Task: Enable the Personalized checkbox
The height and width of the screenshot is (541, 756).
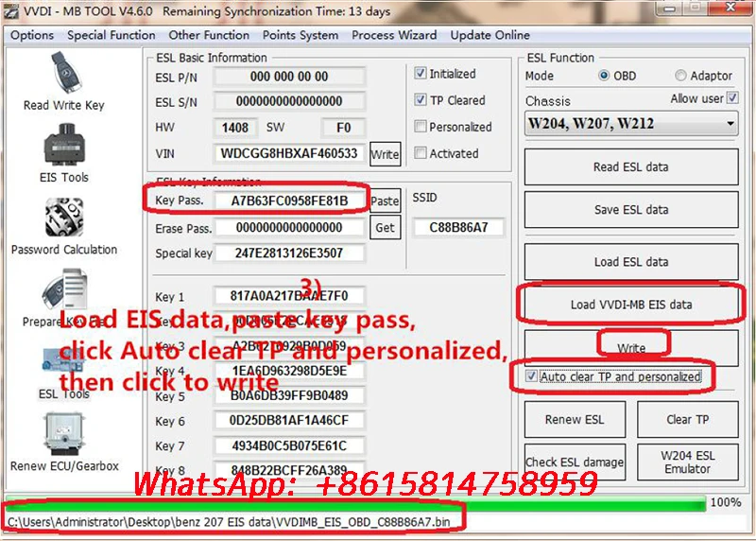Action: (421, 127)
